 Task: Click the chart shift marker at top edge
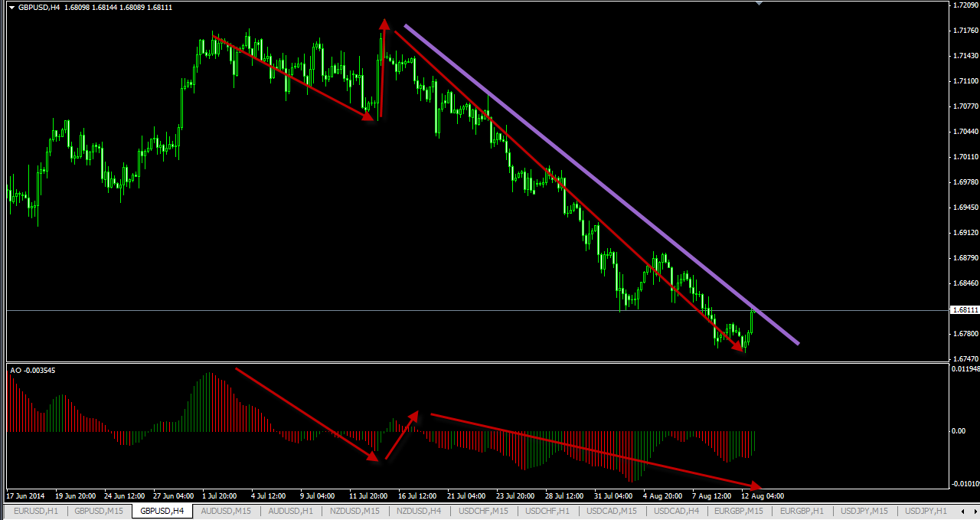[x=759, y=4]
